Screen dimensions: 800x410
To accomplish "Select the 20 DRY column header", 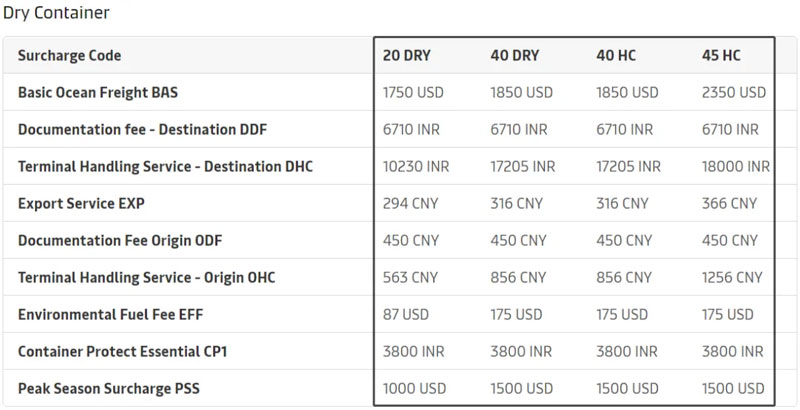I will coord(407,55).
